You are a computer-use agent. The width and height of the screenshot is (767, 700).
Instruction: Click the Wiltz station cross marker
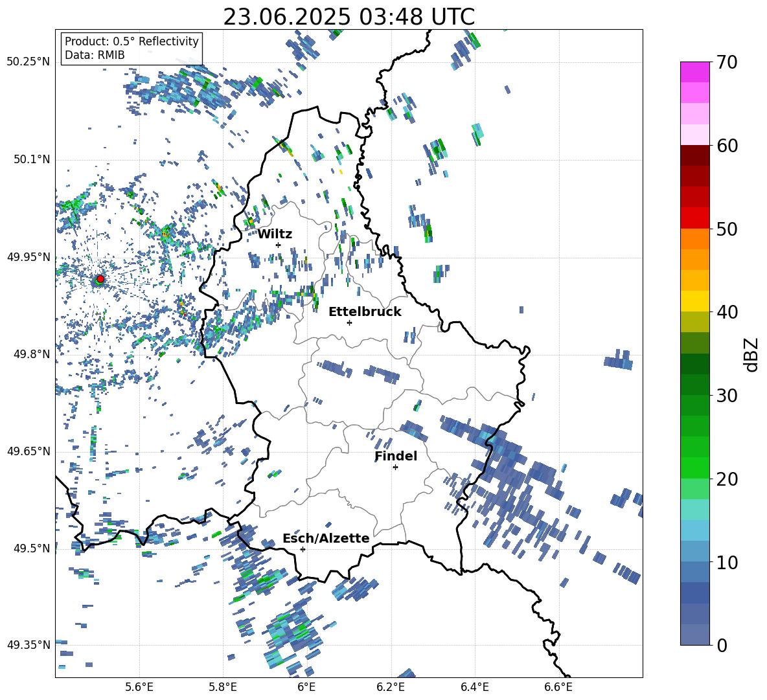[x=279, y=245]
